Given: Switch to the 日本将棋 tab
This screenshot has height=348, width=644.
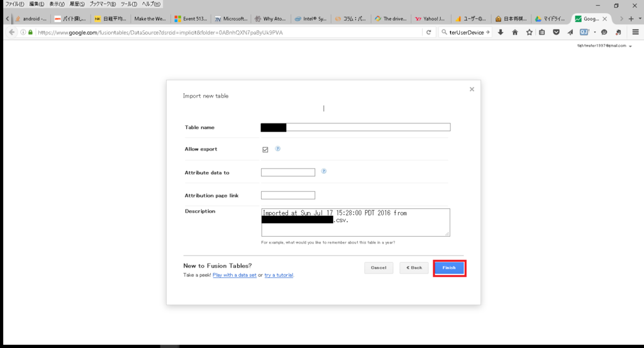Looking at the screenshot, I should 511,19.
